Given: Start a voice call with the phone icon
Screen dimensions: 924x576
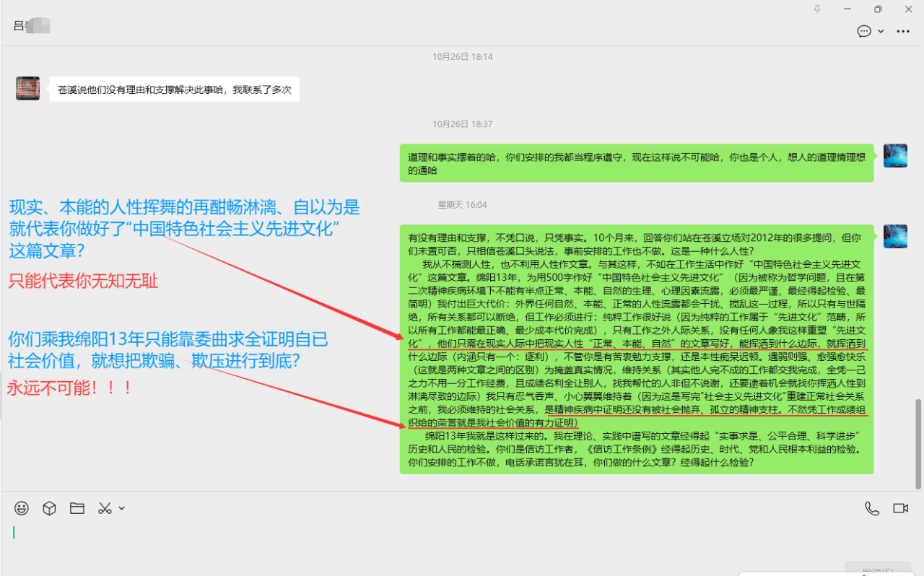Looking at the screenshot, I should click(x=873, y=508).
